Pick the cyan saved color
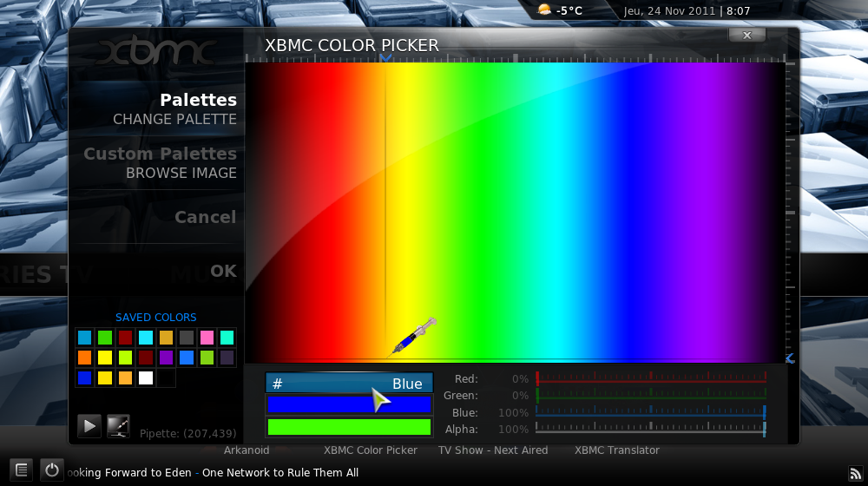Image resolution: width=868 pixels, height=486 pixels. (x=146, y=337)
